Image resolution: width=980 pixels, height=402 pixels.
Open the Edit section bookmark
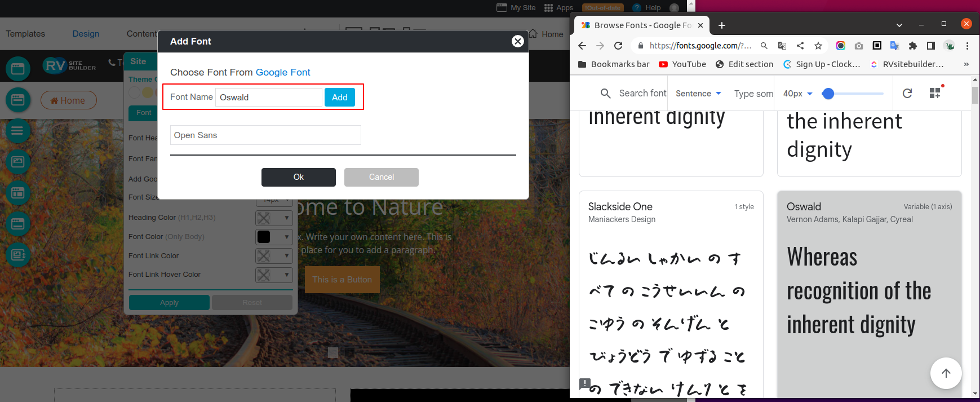pos(744,64)
